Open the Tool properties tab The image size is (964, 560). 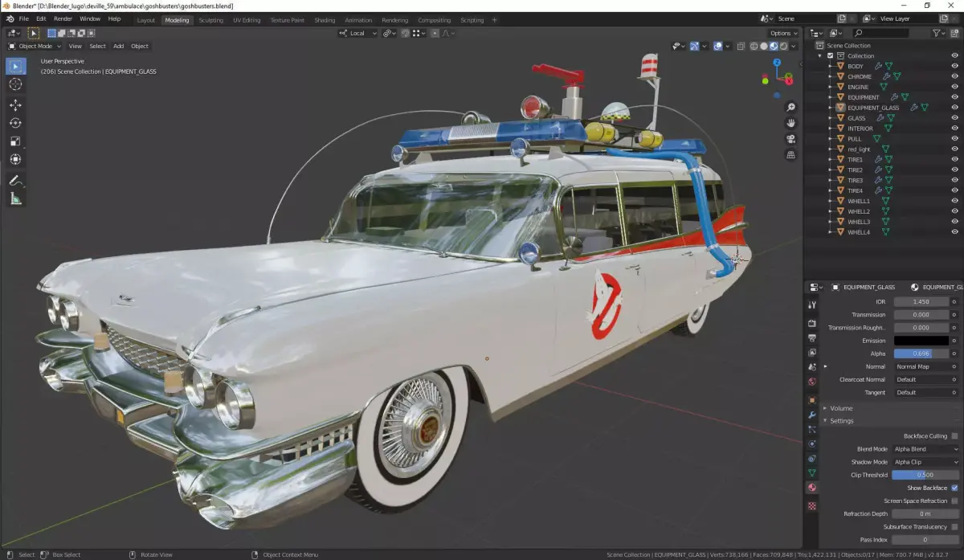[x=812, y=305]
